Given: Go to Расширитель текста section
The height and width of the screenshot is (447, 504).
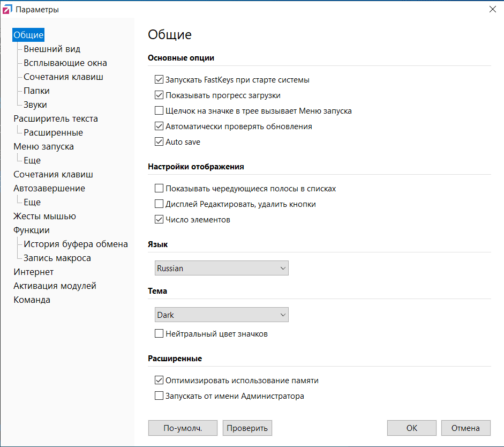Looking at the screenshot, I should pos(56,118).
